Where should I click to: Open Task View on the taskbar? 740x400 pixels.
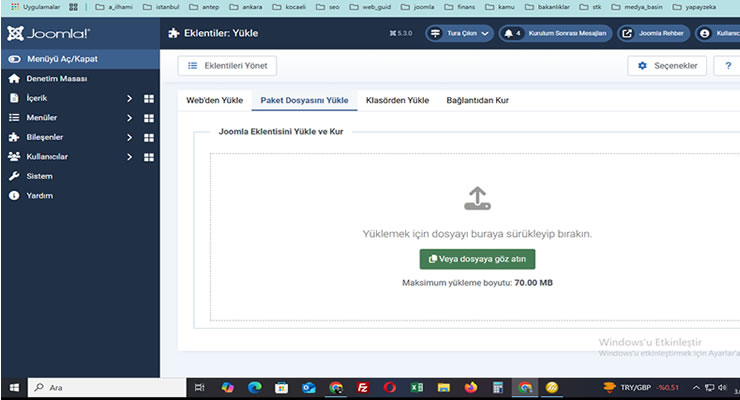pyautogui.click(x=200, y=388)
